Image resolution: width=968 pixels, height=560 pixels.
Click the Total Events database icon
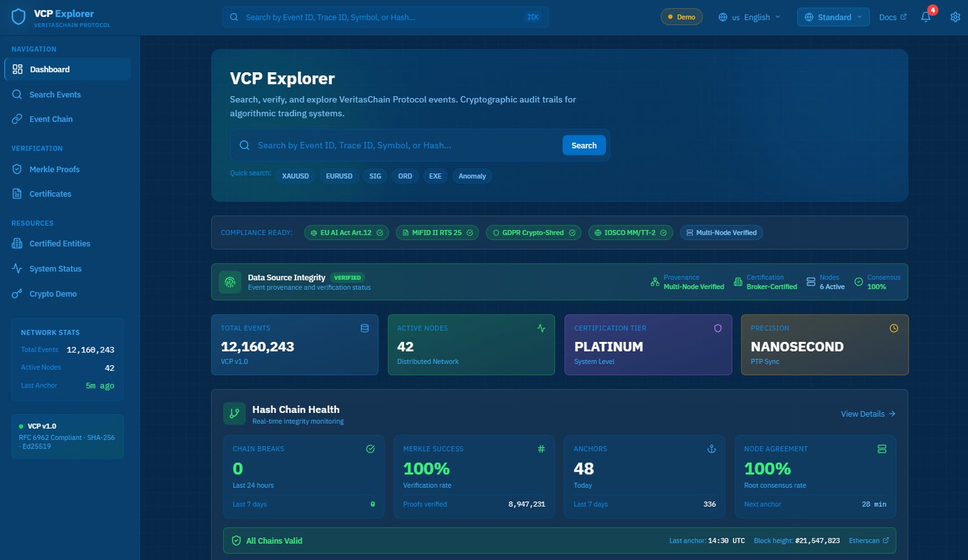[x=364, y=328]
